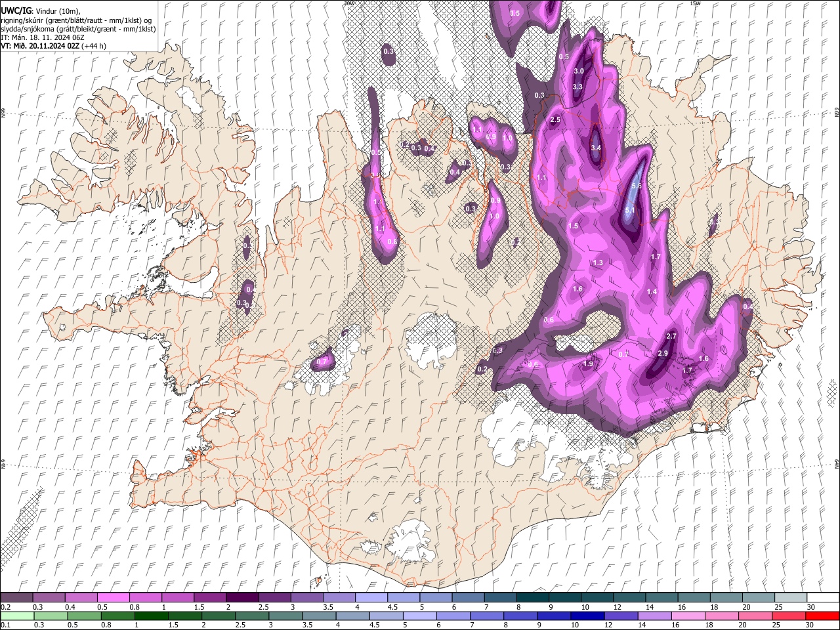Image resolution: width=840 pixels, height=630 pixels.
Task: Click the '25' label under the lower legend row
Action: pyautogui.click(x=776, y=625)
